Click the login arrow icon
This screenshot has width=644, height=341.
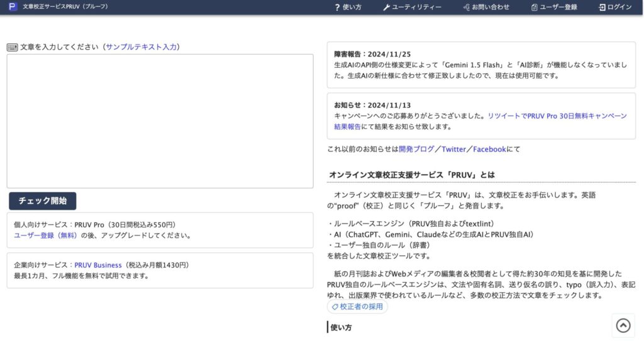click(602, 8)
